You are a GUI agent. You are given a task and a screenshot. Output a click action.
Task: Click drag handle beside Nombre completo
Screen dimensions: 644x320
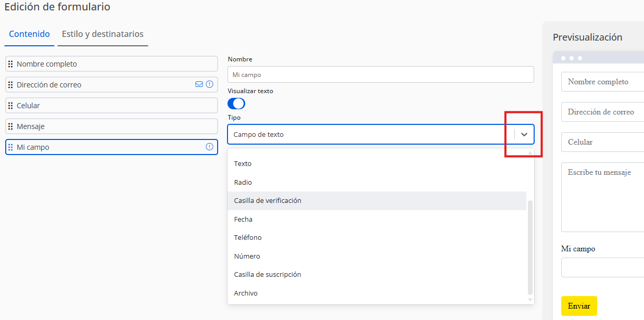10,64
